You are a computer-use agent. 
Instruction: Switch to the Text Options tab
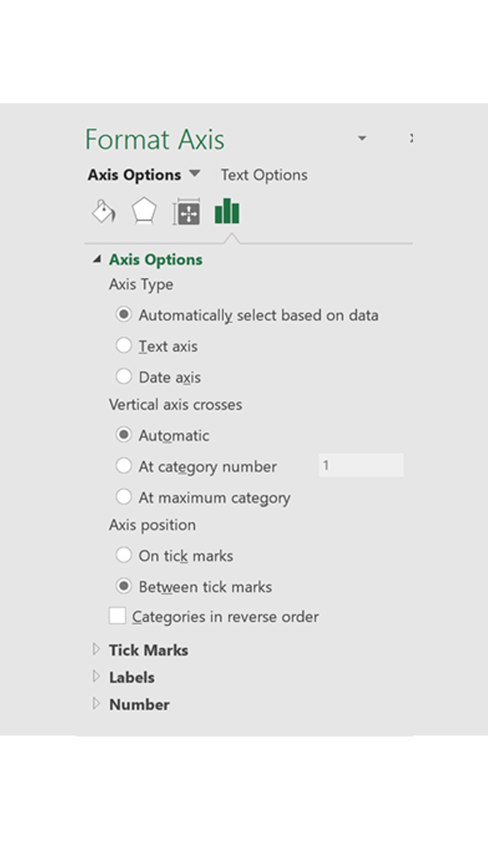tap(264, 175)
